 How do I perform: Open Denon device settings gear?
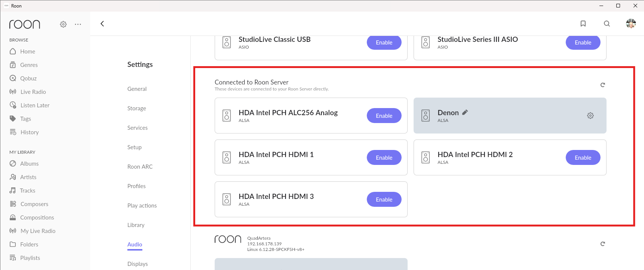tap(590, 116)
